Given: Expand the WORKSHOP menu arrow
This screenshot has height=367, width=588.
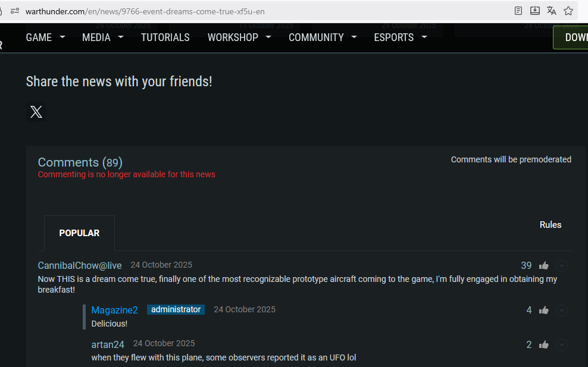Looking at the screenshot, I should pyautogui.click(x=268, y=37).
